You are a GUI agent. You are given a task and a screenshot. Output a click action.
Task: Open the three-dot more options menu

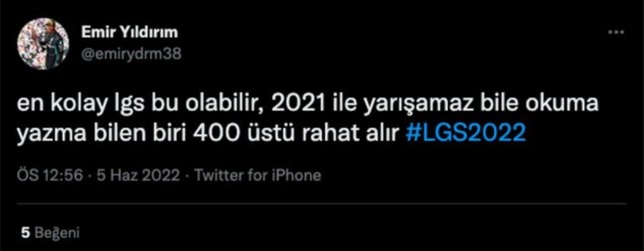click(x=616, y=32)
